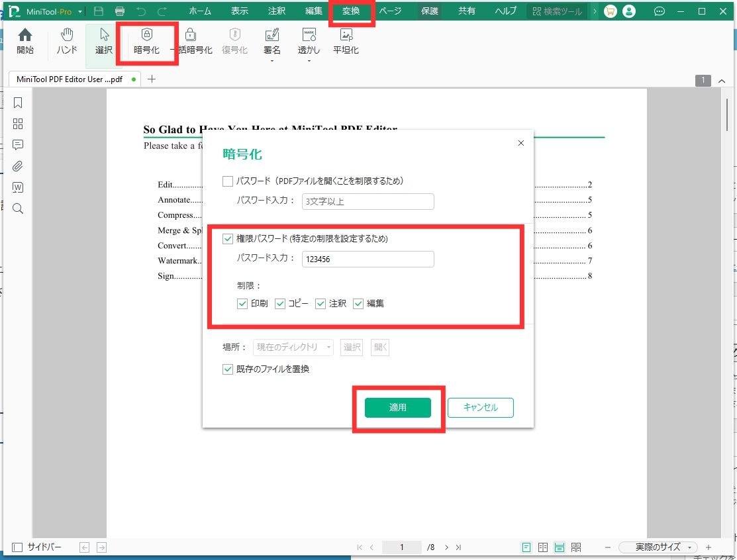Uncheck the Print (印刷) restriction
Screen dimensions: 737x560
242,303
